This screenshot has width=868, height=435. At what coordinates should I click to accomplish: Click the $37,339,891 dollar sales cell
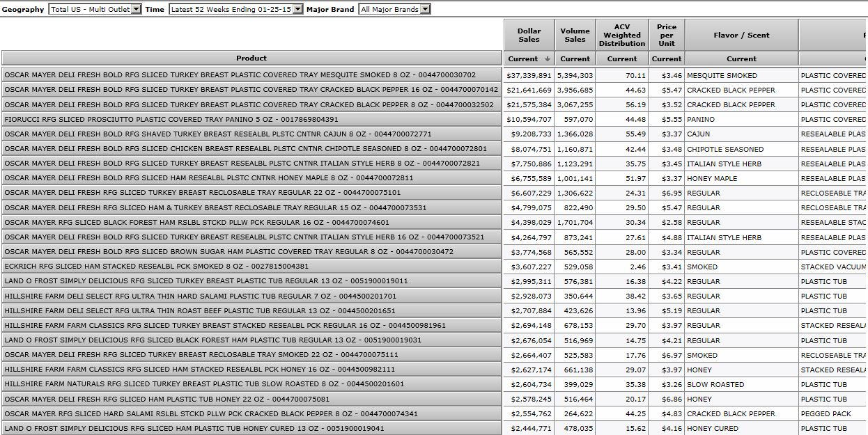point(529,75)
